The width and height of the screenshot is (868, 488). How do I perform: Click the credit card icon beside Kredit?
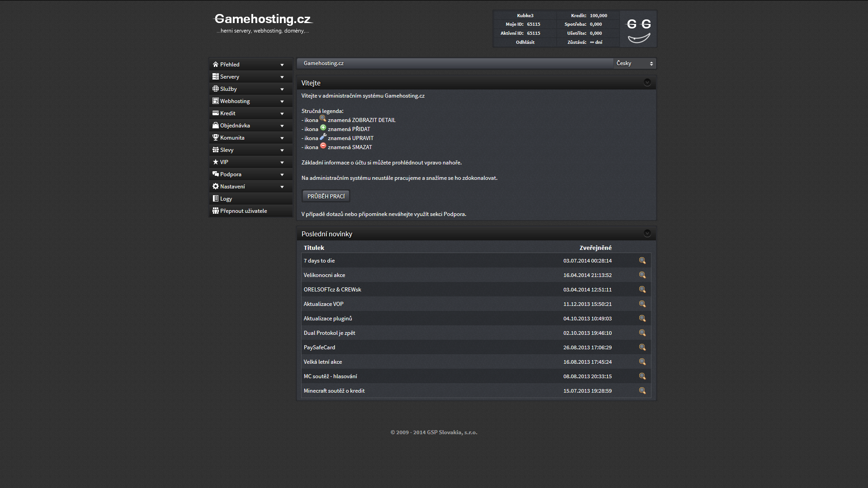point(216,113)
